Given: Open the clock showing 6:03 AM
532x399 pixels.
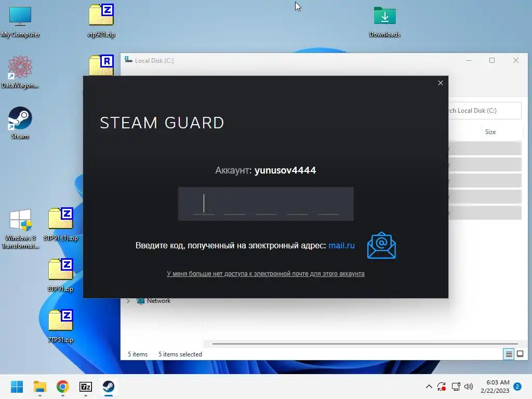Looking at the screenshot, I should tap(495, 387).
